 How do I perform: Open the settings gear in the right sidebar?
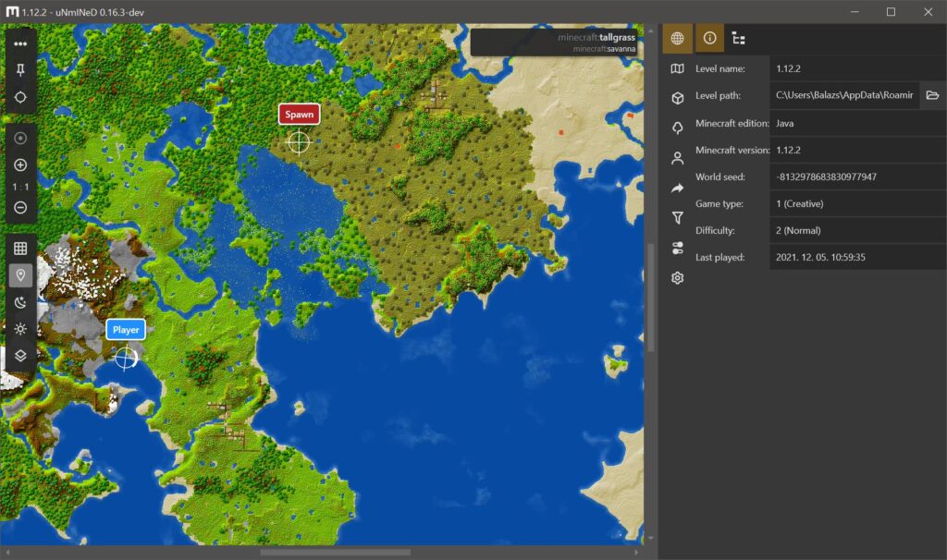pyautogui.click(x=677, y=277)
